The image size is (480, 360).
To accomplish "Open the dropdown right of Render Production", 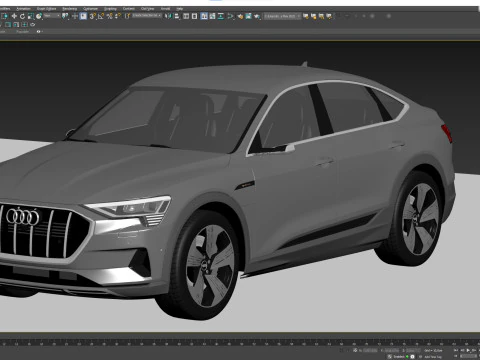I will [x=282, y=16].
